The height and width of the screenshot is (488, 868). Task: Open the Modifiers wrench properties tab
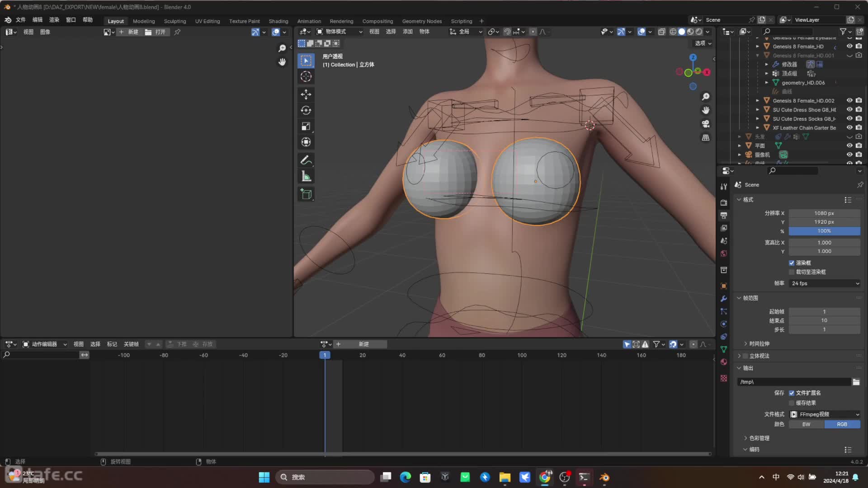(724, 299)
